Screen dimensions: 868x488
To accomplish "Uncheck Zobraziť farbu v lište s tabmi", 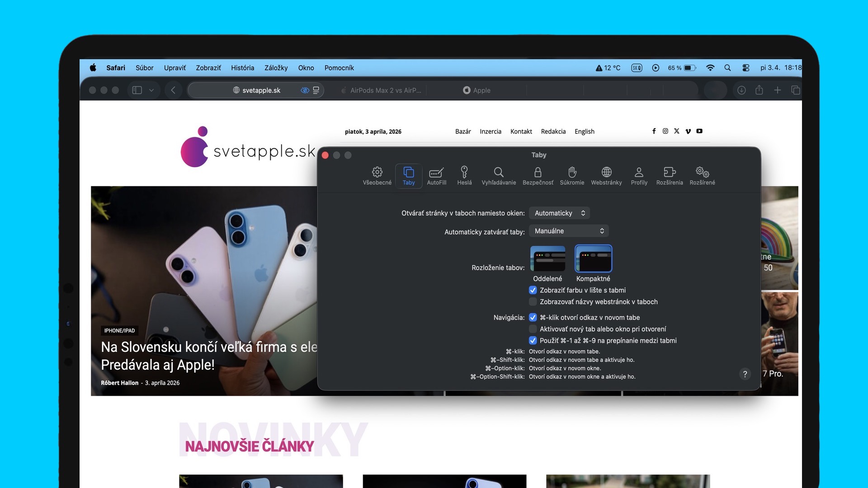I will tap(533, 290).
